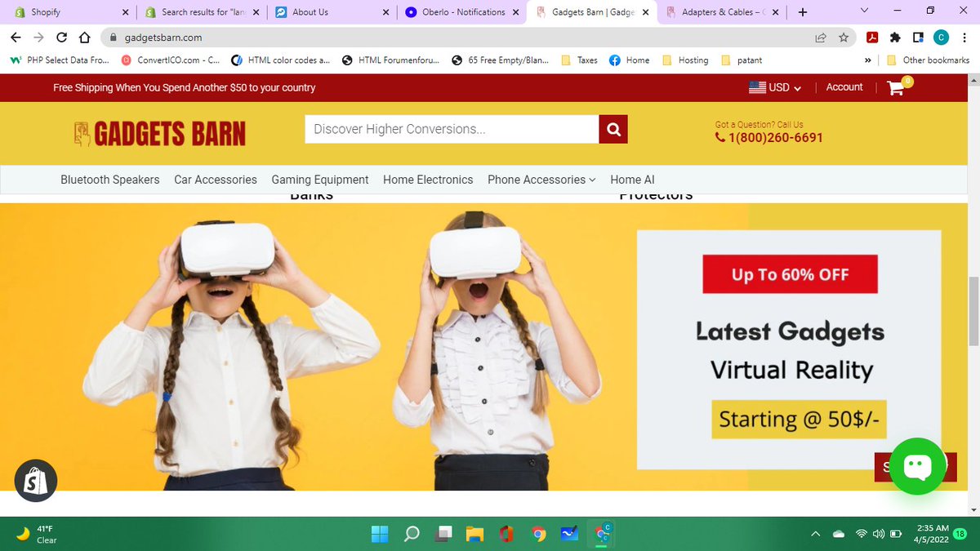The width and height of the screenshot is (980, 551).
Task: Click the browser home icon
Action: (84, 38)
